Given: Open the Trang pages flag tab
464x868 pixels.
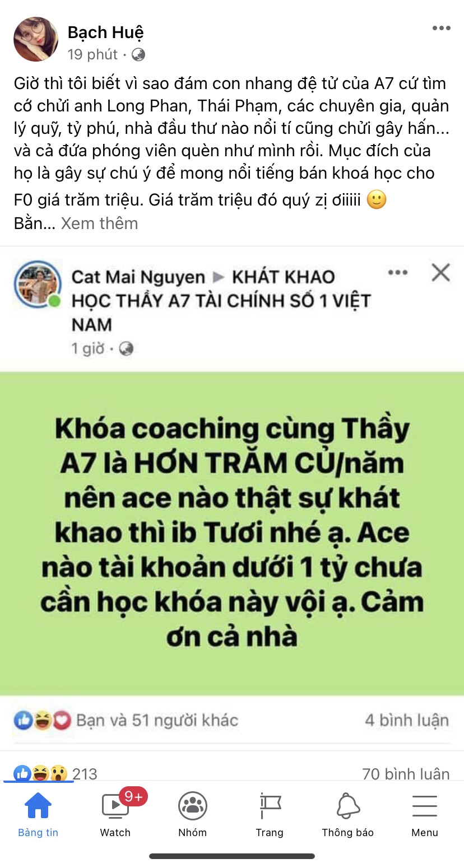Looking at the screenshot, I should [x=270, y=815].
